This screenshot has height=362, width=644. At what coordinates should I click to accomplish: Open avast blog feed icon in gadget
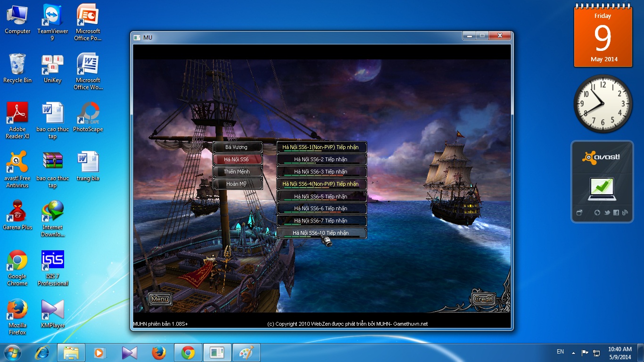coord(625,213)
